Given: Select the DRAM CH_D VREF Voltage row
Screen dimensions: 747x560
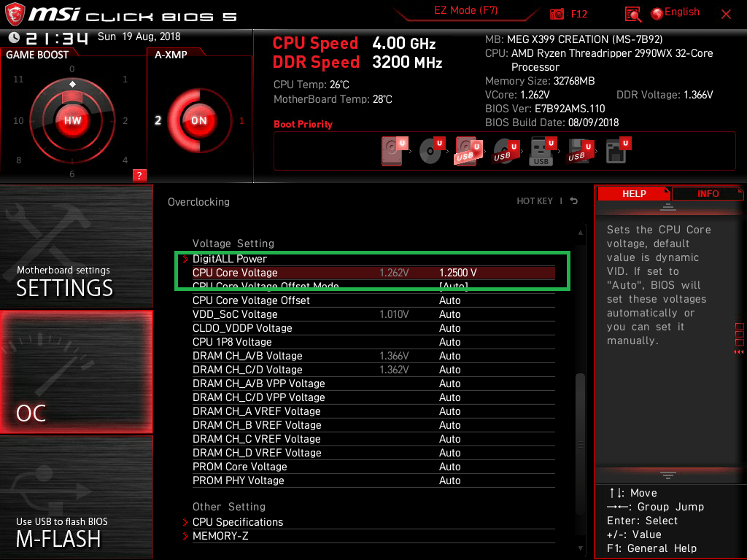Looking at the screenshot, I should tap(373, 452).
